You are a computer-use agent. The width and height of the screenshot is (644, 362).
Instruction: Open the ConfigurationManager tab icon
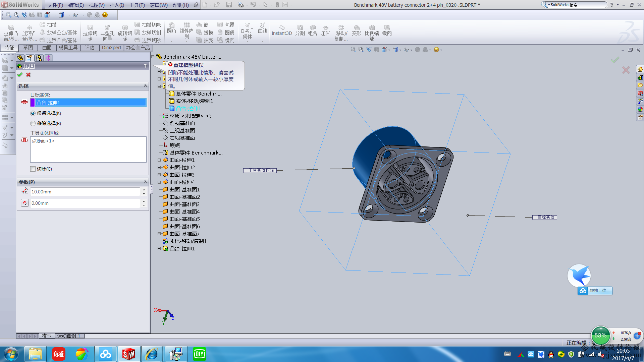click(x=39, y=58)
